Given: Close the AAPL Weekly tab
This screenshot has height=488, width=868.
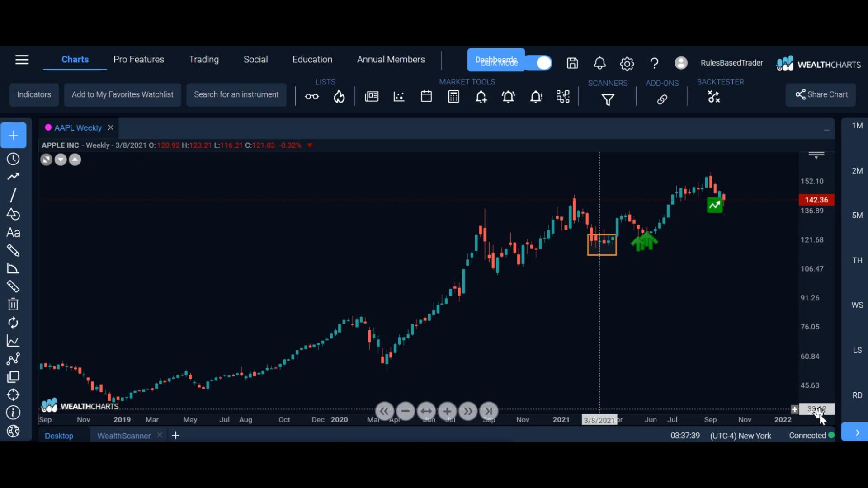Looking at the screenshot, I should pyautogui.click(x=111, y=128).
